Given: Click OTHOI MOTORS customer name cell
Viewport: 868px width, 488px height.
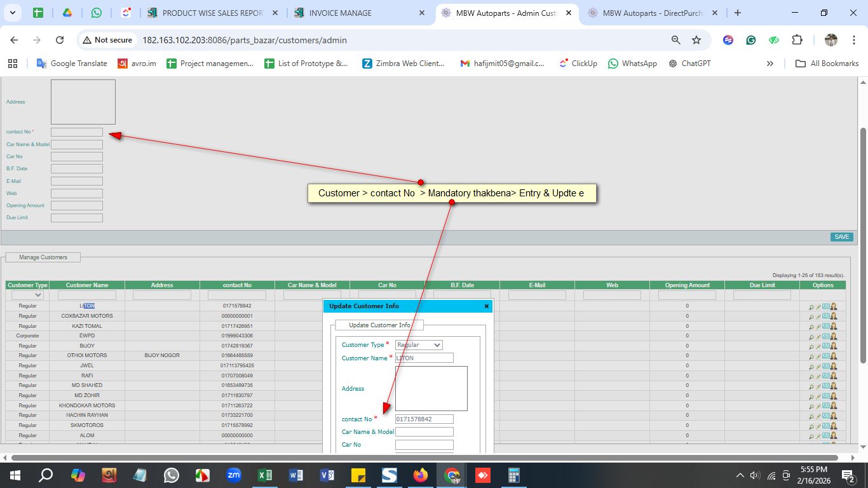Looking at the screenshot, I should pyautogui.click(x=87, y=356).
